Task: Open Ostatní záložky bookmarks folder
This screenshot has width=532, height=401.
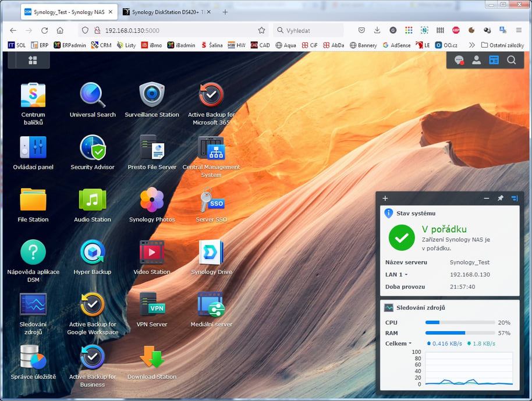Action: [x=502, y=45]
